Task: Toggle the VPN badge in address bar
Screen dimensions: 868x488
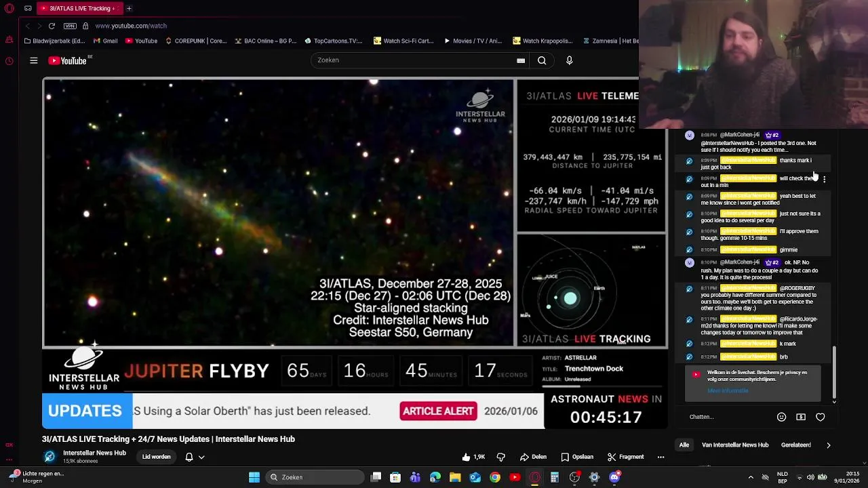Action: coord(70,26)
